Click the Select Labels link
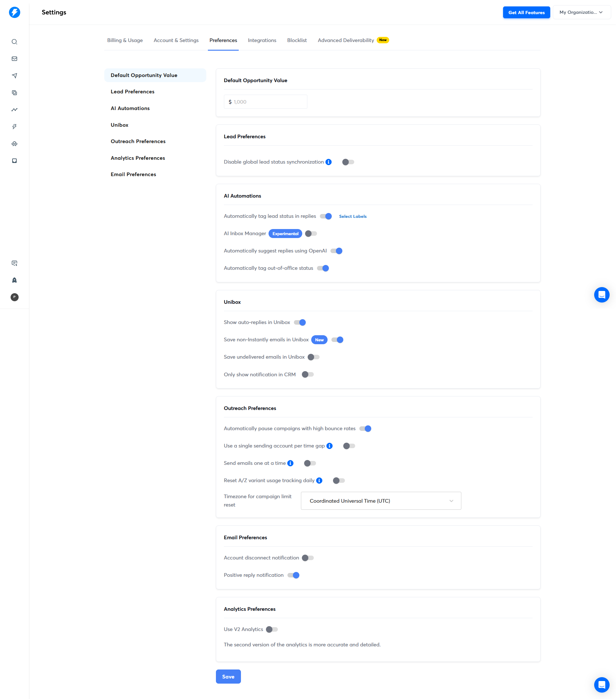The height and width of the screenshot is (699, 616). [x=353, y=217]
